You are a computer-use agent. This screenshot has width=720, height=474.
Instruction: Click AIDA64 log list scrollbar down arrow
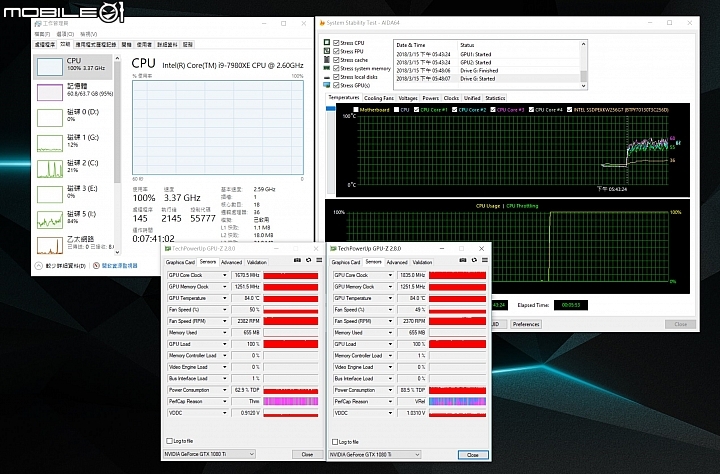click(584, 86)
